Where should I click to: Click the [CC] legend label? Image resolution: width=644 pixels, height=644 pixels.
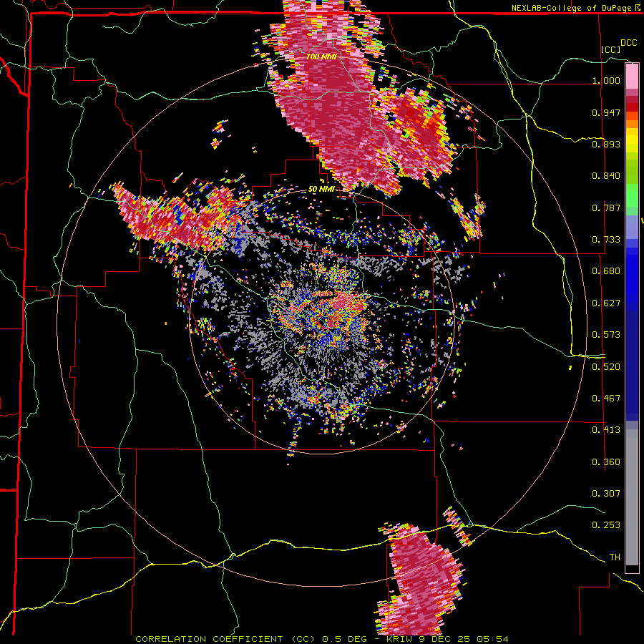point(611,49)
